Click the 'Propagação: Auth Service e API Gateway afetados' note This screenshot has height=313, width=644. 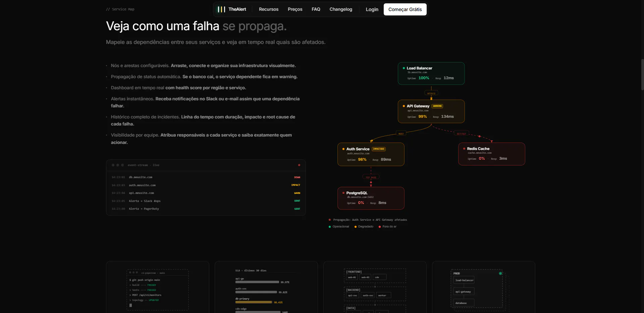tap(370, 220)
